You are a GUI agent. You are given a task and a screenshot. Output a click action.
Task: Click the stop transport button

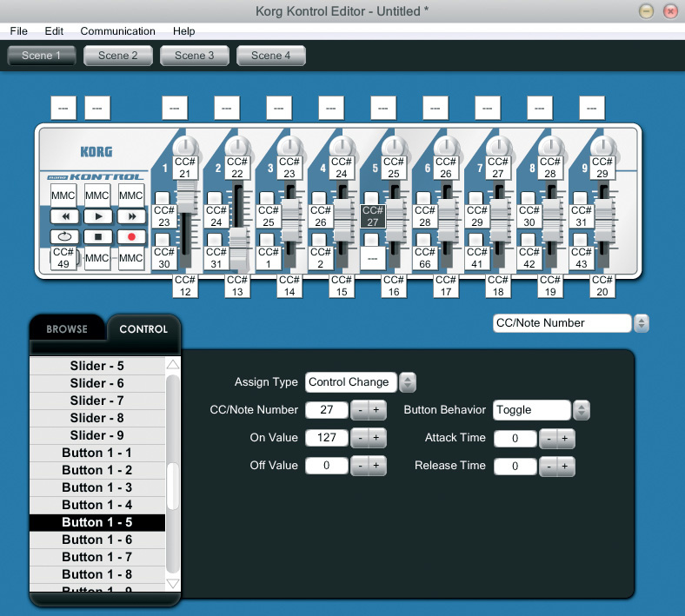pyautogui.click(x=98, y=236)
